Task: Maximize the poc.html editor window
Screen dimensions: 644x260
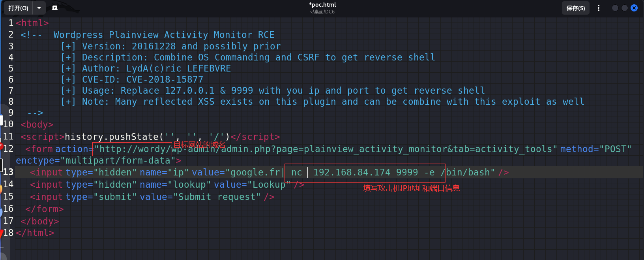Action: tap(624, 8)
